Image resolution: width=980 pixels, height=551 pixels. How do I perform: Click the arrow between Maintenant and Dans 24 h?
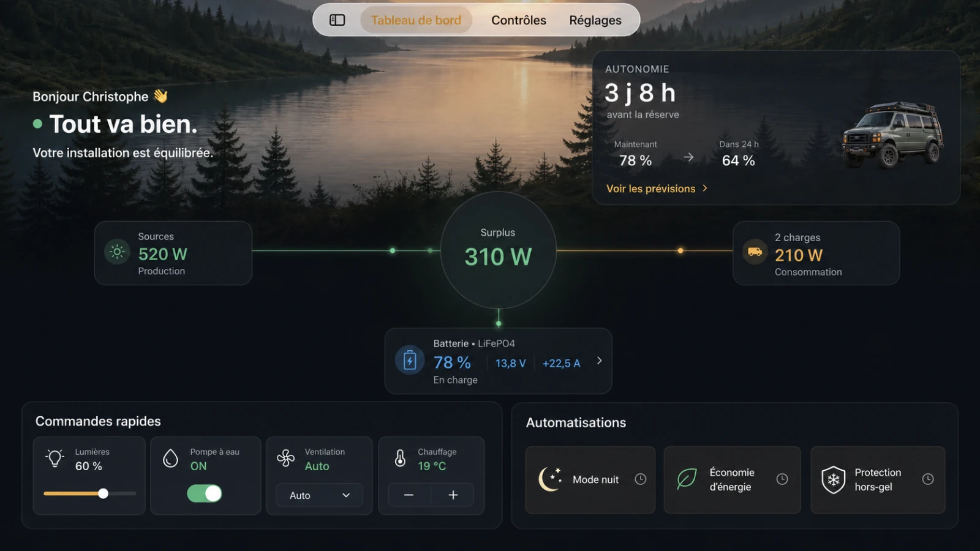coord(688,157)
